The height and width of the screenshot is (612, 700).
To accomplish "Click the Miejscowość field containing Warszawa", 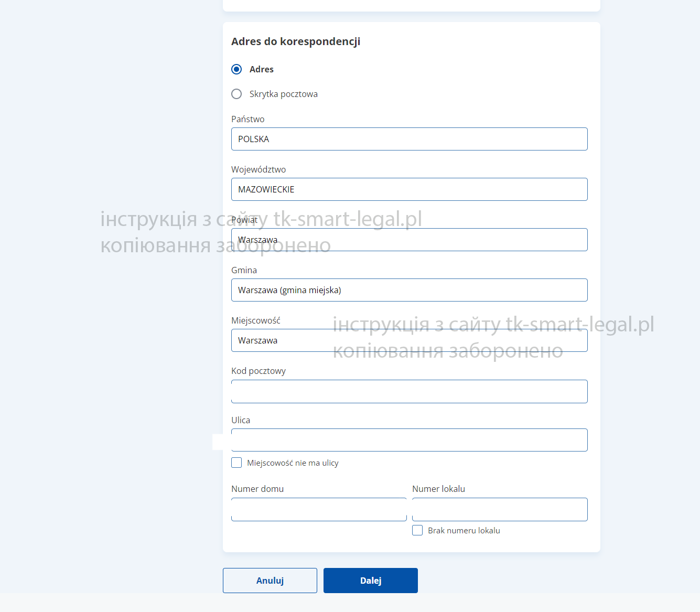I will 409,340.
